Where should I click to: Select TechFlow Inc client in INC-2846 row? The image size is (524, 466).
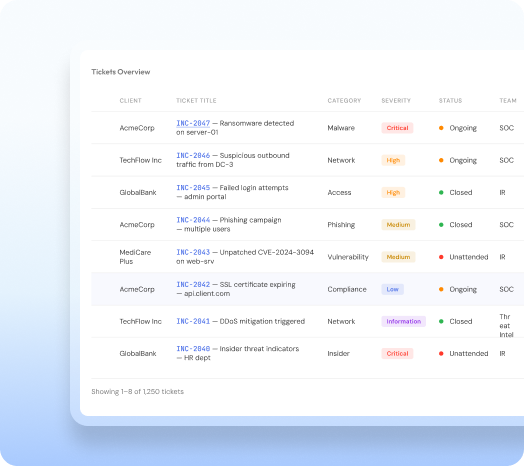pos(140,160)
